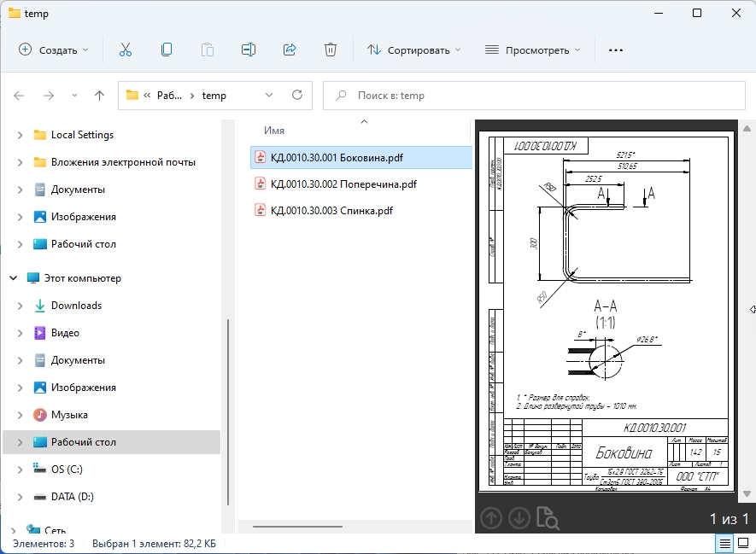The image size is (756, 554).
Task: Open address bar history dropdown
Action: coord(269,95)
